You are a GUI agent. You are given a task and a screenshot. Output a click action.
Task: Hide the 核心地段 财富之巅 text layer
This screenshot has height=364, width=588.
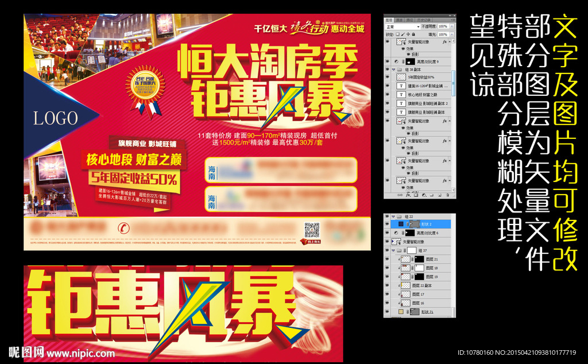388,95
